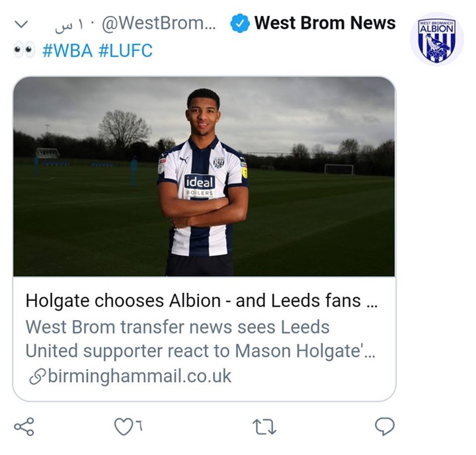Click the ideal Boilers sponsor logo on the shirt
This screenshot has height=455, width=476.
(x=199, y=185)
